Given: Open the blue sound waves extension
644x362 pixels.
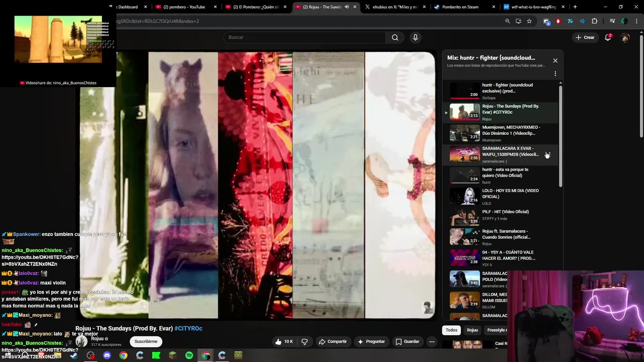Looking at the screenshot, I should click(x=582, y=21).
